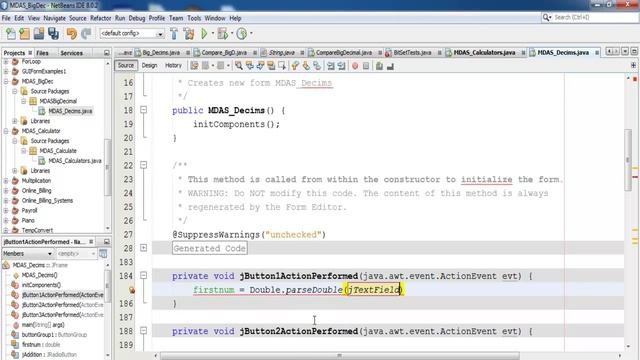640x360 pixels.
Task: Click the editor vertical scrollbar thumb
Action: point(628,160)
